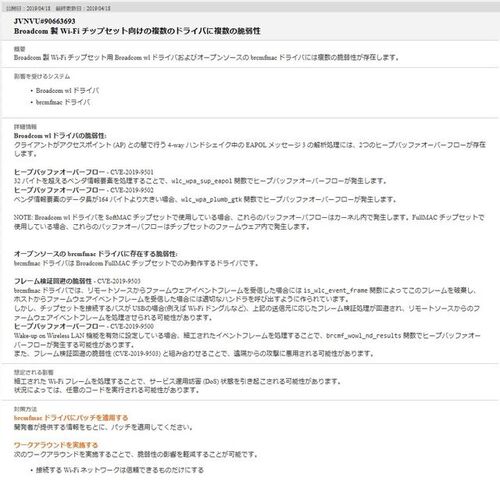Click the Broadcom wl ドライバの脆弱性 heading
This screenshot has height=485, width=500.
60,136
